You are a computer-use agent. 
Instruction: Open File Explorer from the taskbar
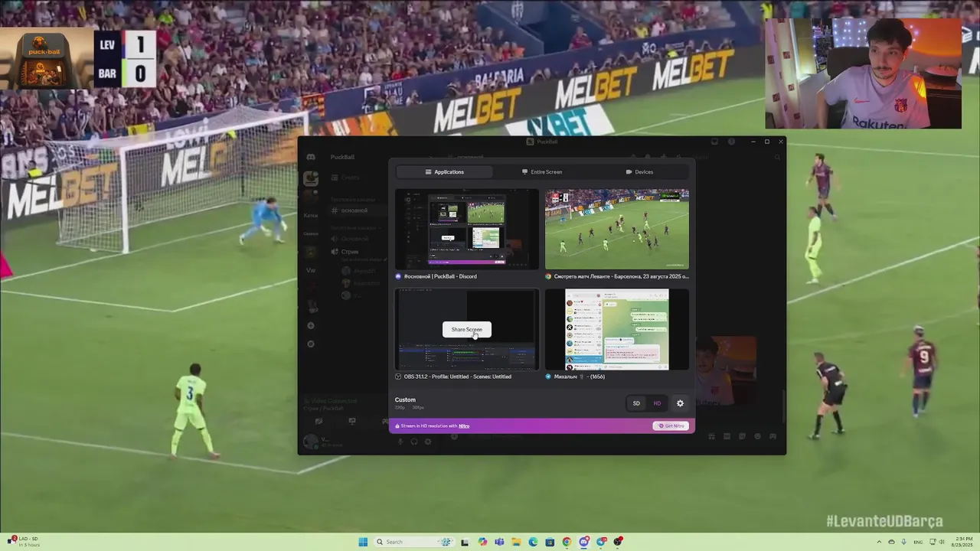pyautogui.click(x=516, y=542)
